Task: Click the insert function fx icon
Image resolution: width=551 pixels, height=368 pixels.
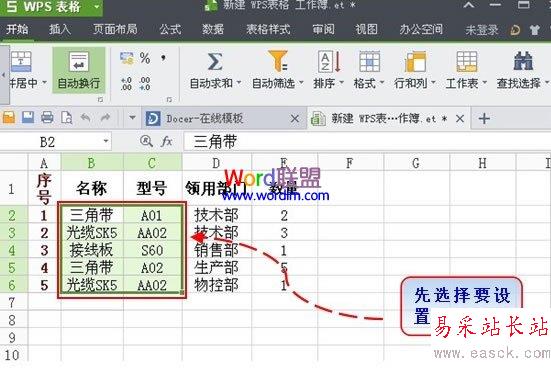Action: pyautogui.click(x=167, y=142)
